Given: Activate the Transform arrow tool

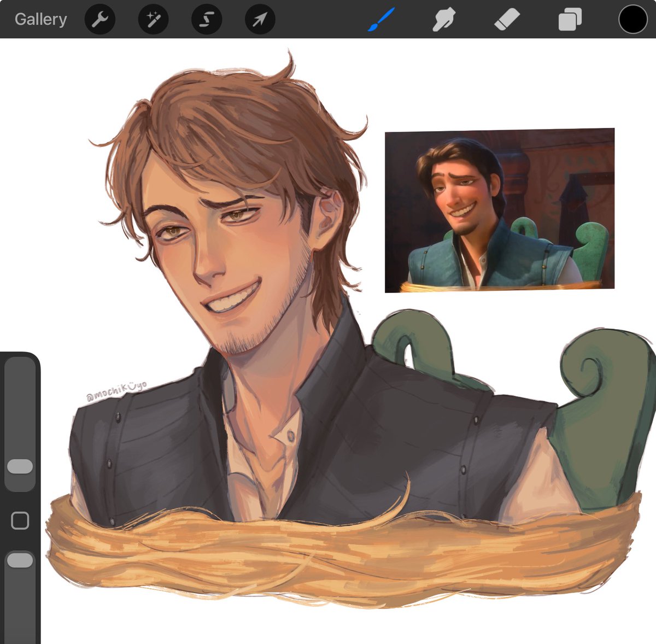Looking at the screenshot, I should [x=260, y=20].
